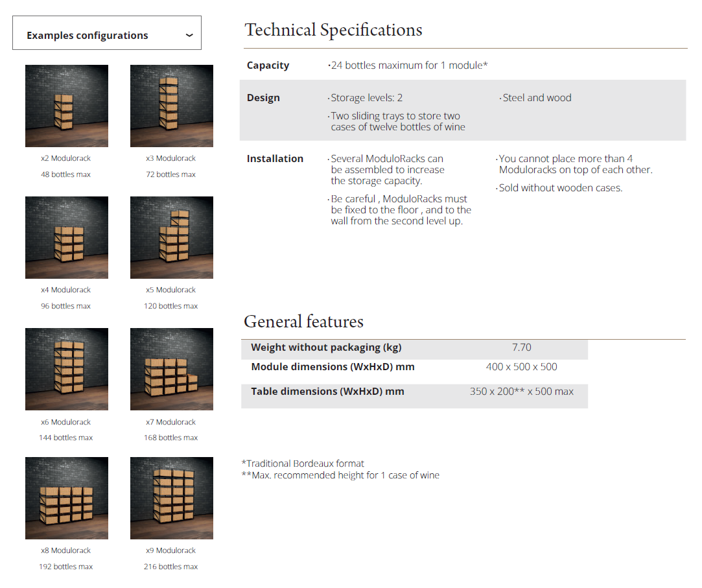The width and height of the screenshot is (702, 588).
Task: Click the General features heading
Action: coord(303,322)
